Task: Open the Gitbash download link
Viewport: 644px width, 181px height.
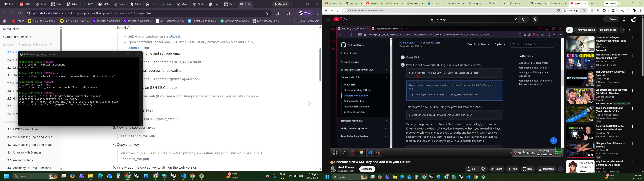Action: click(x=175, y=36)
